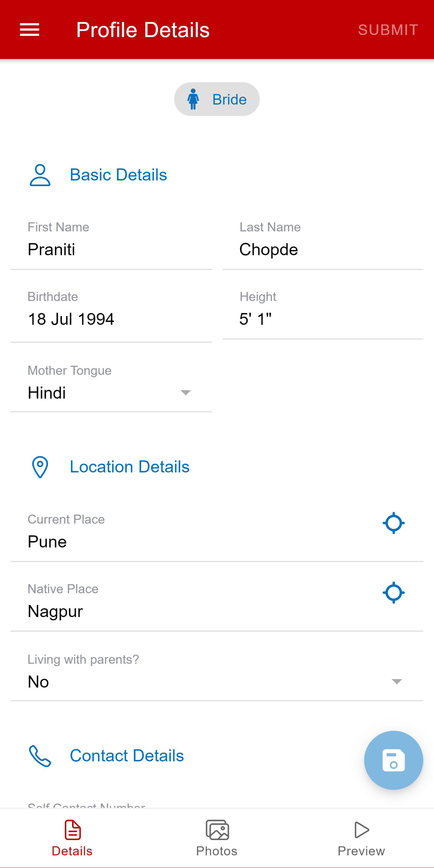Edit the Last Name field Chopde
The width and height of the screenshot is (434, 868).
323,244
